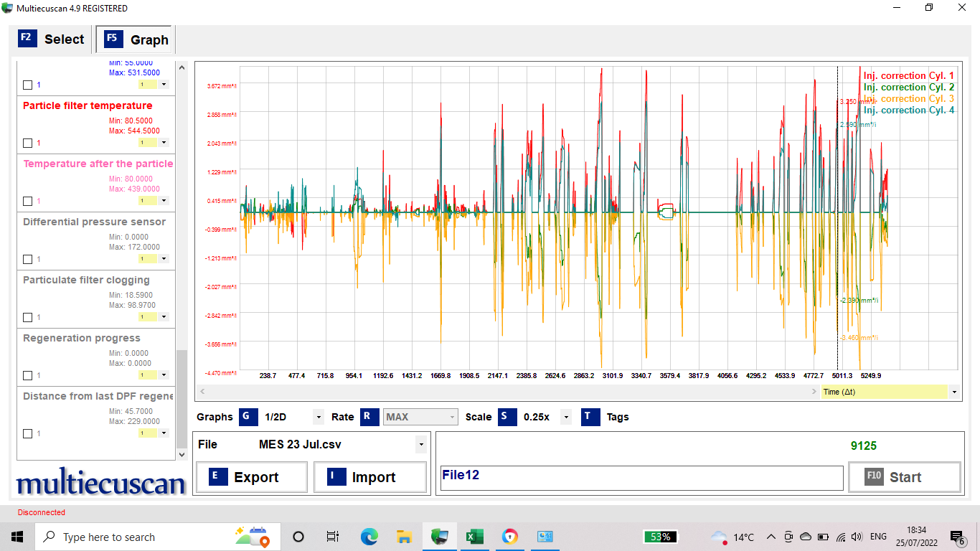Click the Particulate filter clogging parameter name
The height and width of the screenshot is (551, 980).
[86, 280]
